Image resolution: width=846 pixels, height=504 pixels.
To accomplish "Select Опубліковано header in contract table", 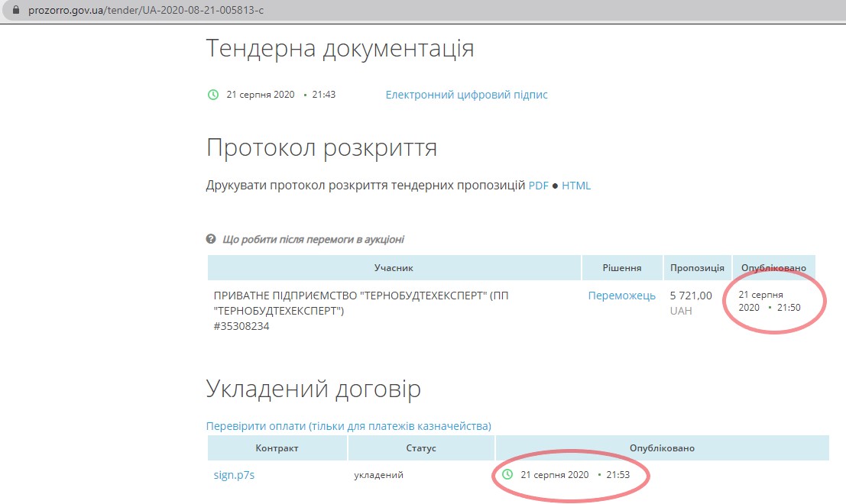I will pos(662,448).
